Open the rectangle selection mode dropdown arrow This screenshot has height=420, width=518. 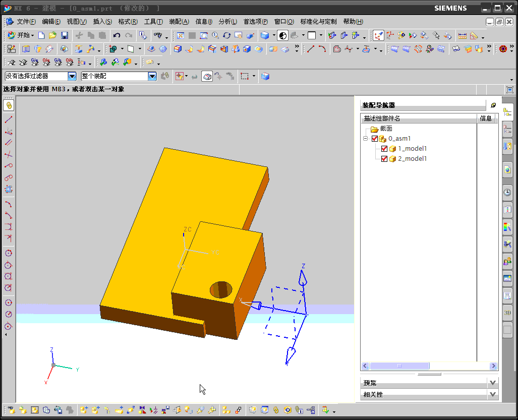pyautogui.click(x=254, y=76)
